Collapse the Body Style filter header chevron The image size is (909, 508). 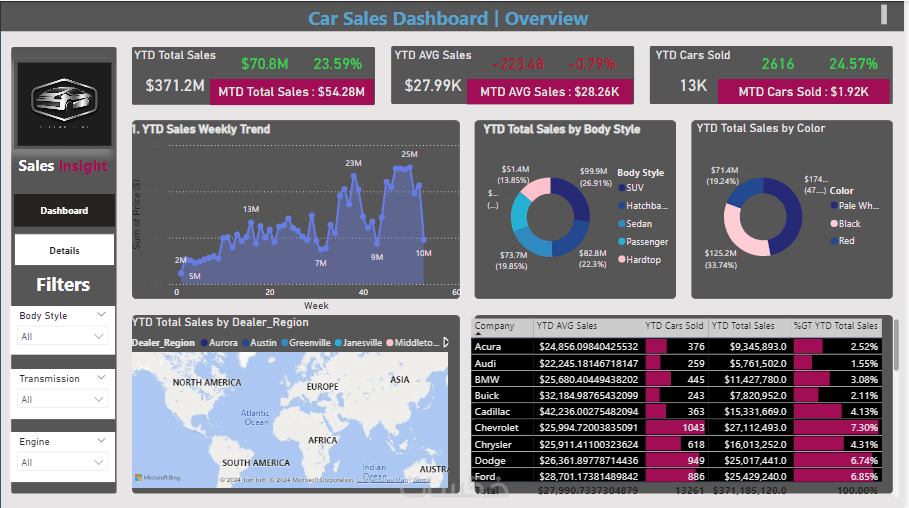[101, 314]
